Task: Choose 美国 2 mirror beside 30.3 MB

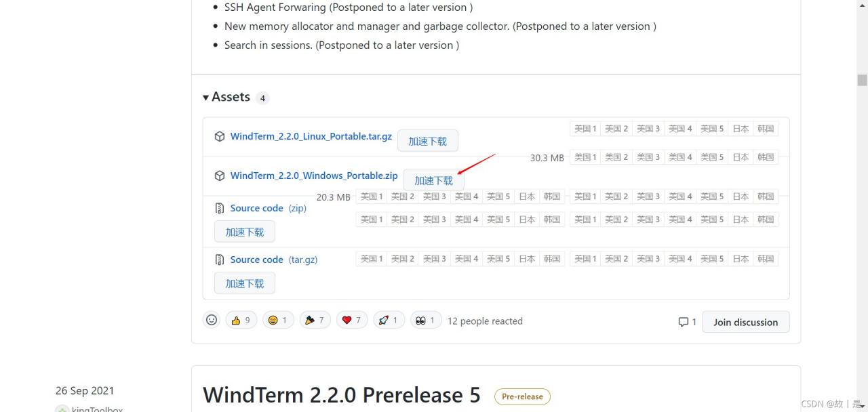Action: pyautogui.click(x=616, y=157)
